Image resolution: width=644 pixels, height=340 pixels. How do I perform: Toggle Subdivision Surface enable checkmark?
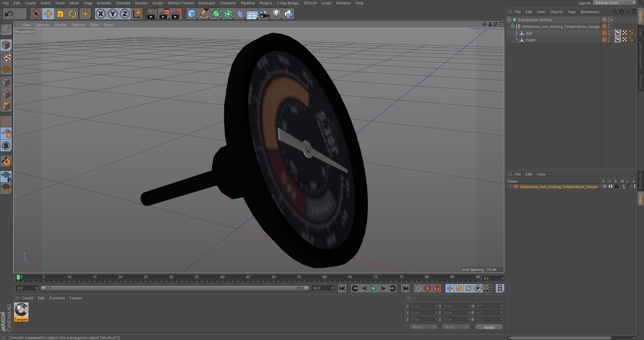[612, 20]
